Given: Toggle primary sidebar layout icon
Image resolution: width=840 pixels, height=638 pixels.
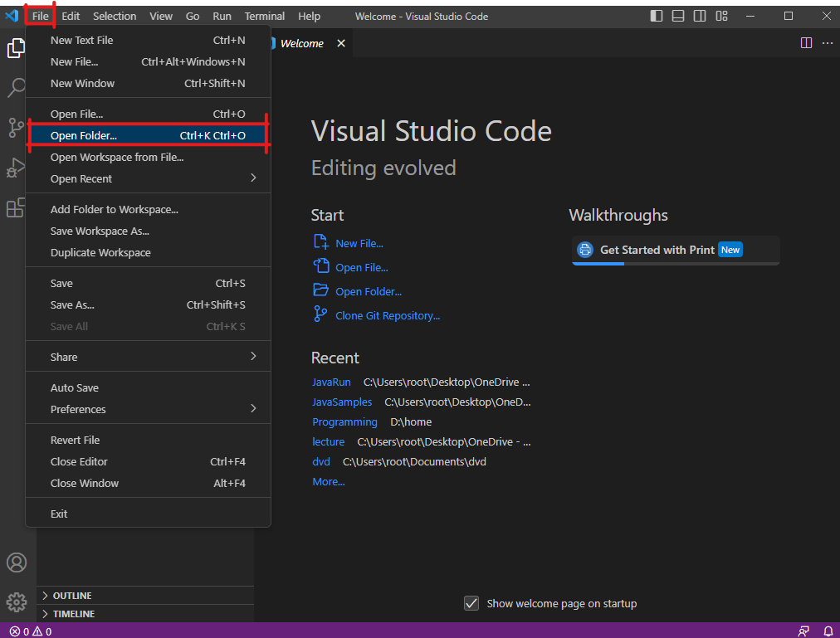Looking at the screenshot, I should tap(657, 16).
